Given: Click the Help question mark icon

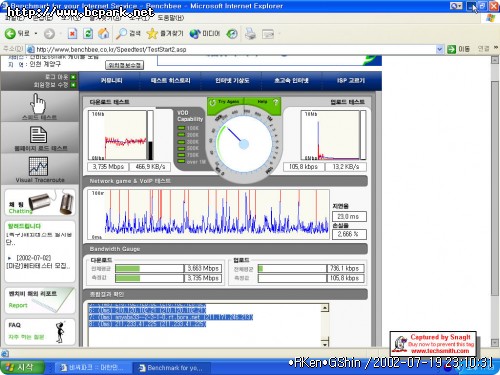Looking at the screenshot, I should pyautogui.click(x=275, y=102).
